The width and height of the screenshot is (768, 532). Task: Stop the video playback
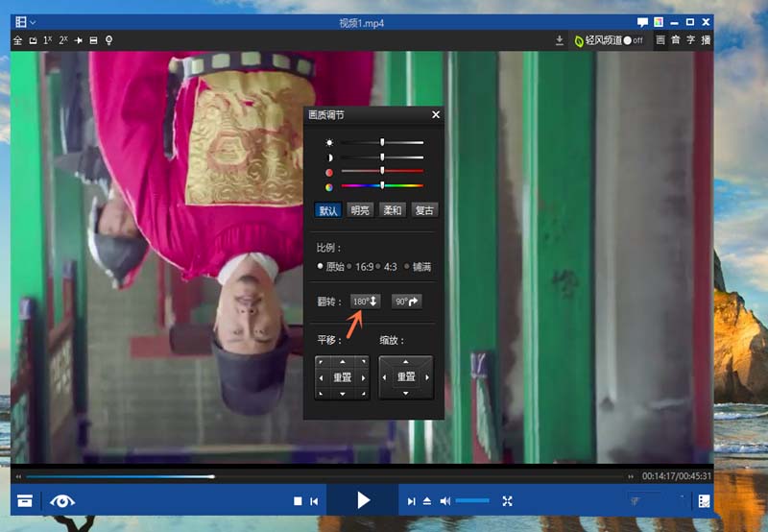pos(298,500)
